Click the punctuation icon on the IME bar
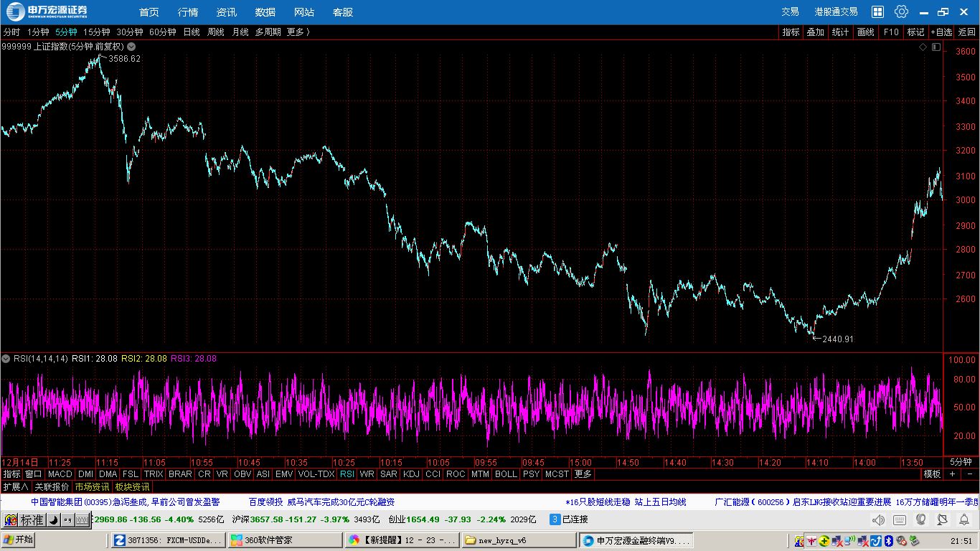This screenshot has height=551, width=980. pyautogui.click(x=67, y=520)
